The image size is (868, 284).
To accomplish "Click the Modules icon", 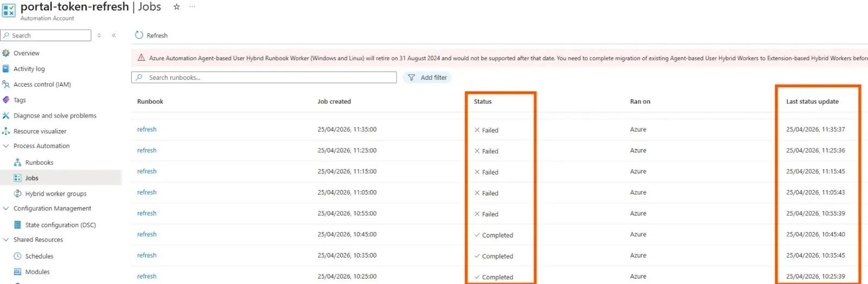I will point(17,272).
